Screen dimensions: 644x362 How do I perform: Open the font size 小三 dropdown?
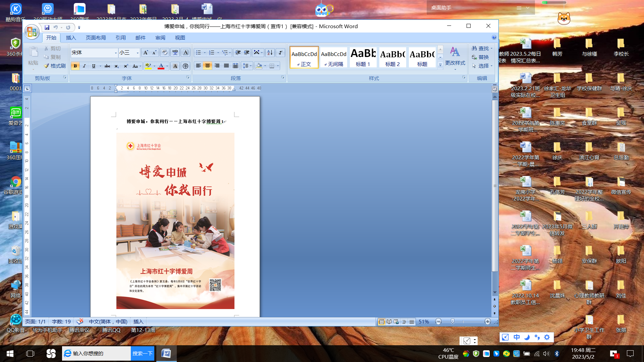tap(137, 53)
